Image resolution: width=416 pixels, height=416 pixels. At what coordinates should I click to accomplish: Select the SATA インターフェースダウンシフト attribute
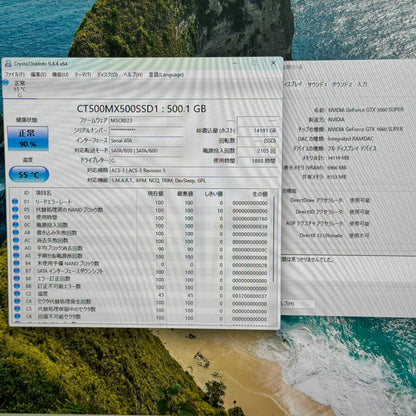70,271
